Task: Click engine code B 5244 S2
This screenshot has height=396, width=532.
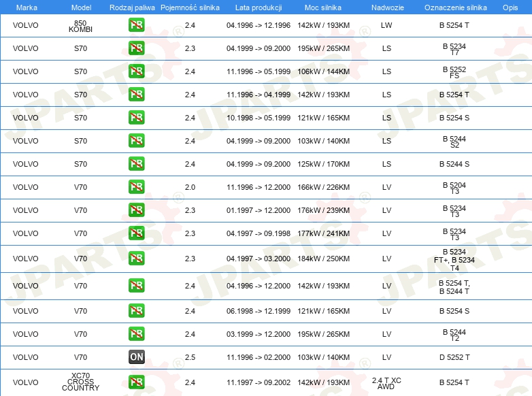Action: (x=454, y=142)
